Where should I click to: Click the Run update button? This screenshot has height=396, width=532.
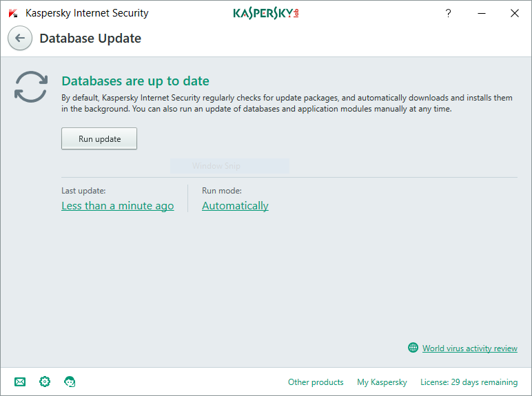tap(99, 138)
